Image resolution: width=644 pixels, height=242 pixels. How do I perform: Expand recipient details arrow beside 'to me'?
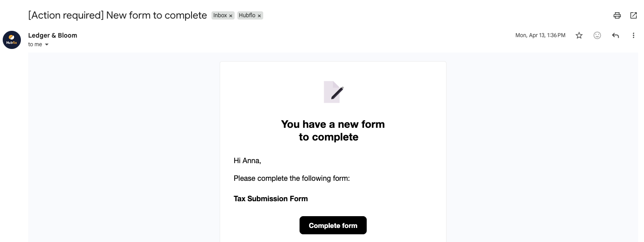(x=47, y=45)
